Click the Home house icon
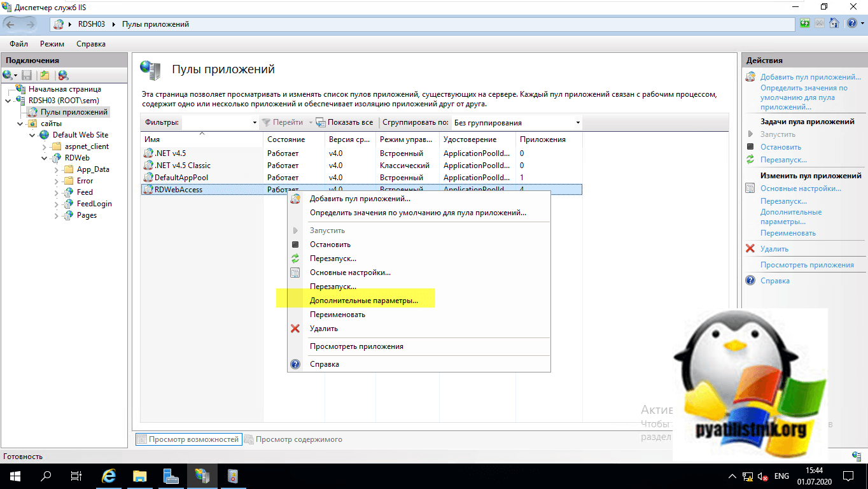This screenshot has height=489, width=868. tap(834, 24)
